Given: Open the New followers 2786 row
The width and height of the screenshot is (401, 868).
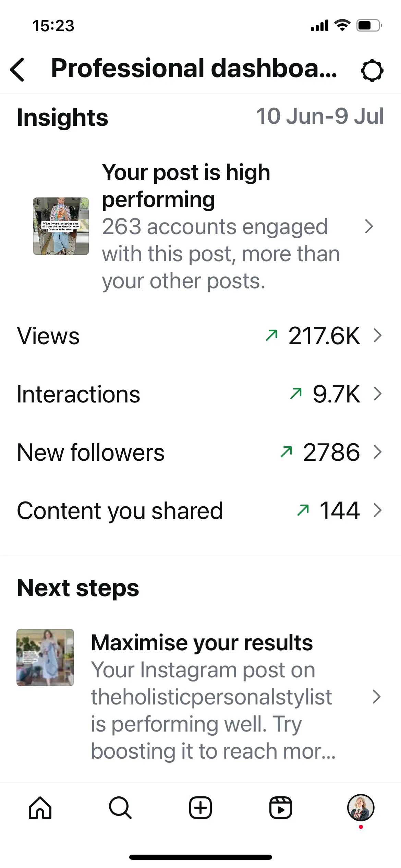Looking at the screenshot, I should (x=200, y=452).
